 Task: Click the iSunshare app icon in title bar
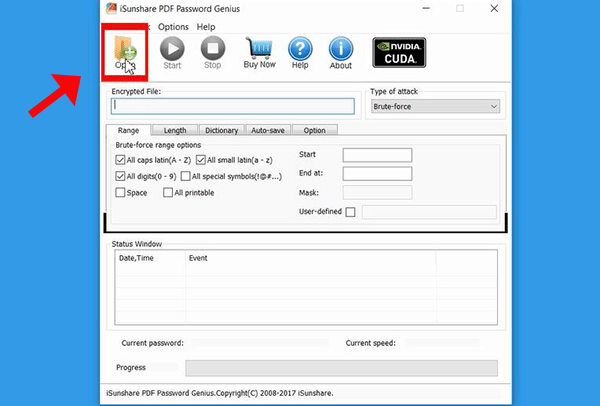pyautogui.click(x=111, y=8)
